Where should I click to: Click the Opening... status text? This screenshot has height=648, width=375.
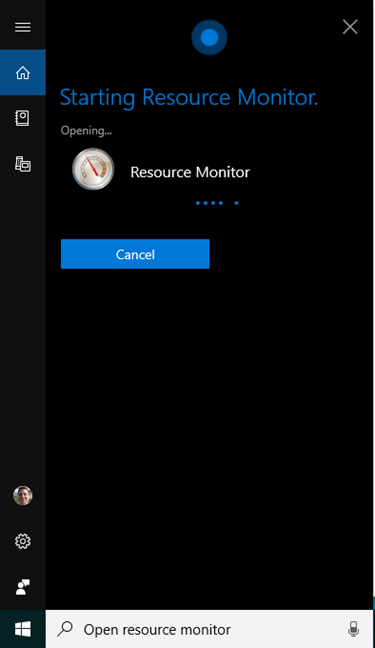(x=86, y=131)
